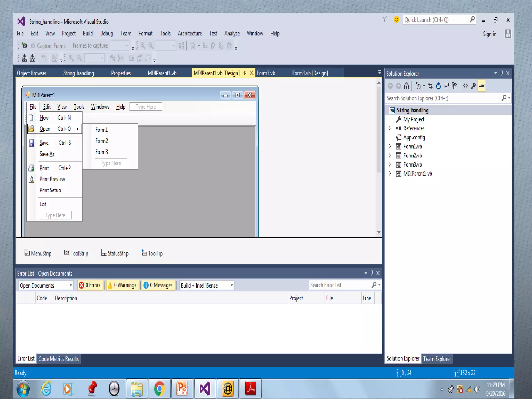Click the Refresh icon in Solution Explorer
The image size is (532, 399).
point(438,86)
